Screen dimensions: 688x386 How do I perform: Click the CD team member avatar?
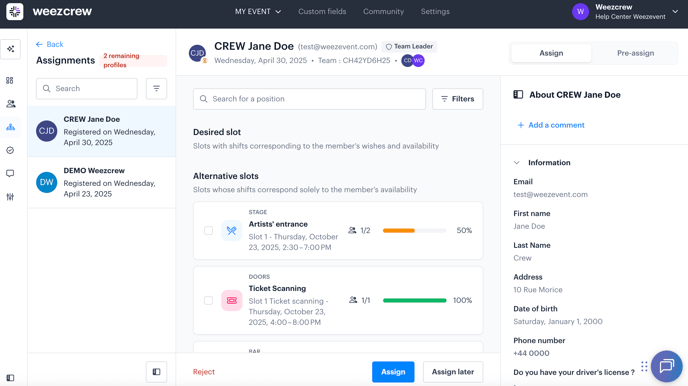coord(407,61)
